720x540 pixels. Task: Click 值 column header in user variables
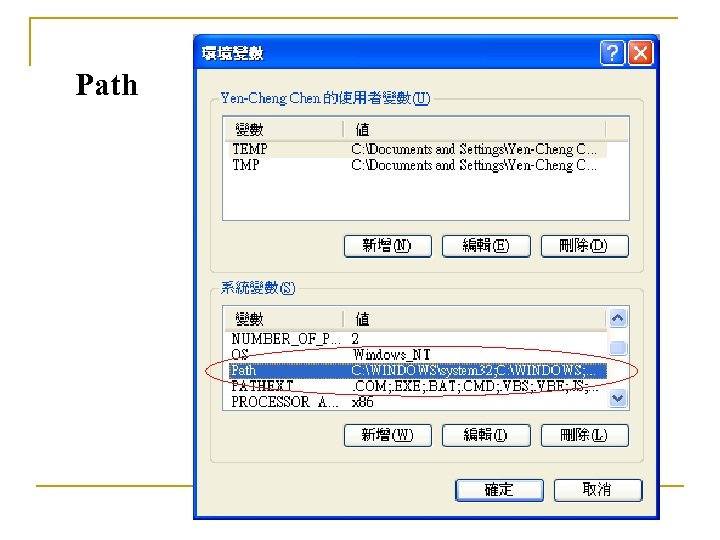(474, 129)
